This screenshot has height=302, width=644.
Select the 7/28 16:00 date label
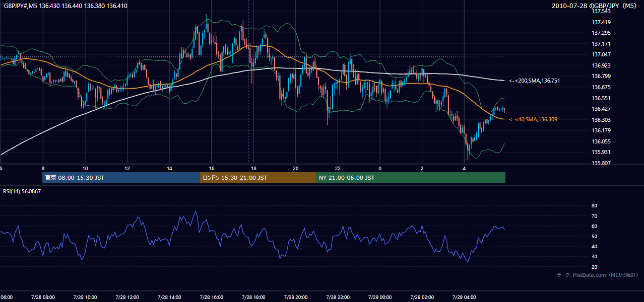coord(211,297)
